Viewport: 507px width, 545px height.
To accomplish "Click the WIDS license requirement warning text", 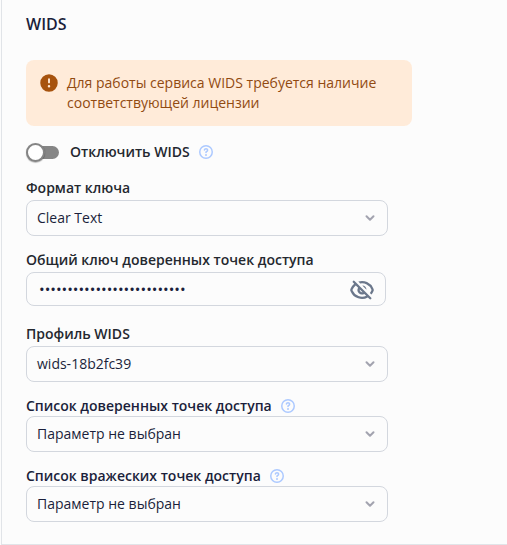I will pyautogui.click(x=221, y=93).
